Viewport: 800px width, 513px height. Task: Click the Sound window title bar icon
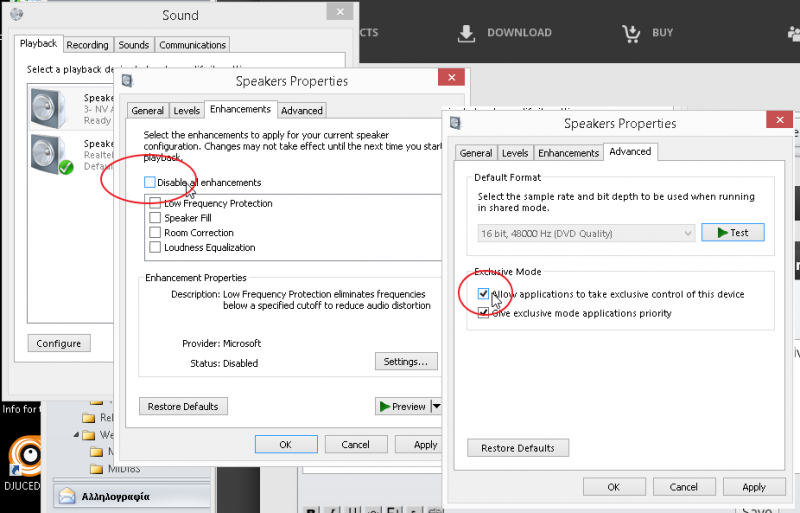[16, 15]
